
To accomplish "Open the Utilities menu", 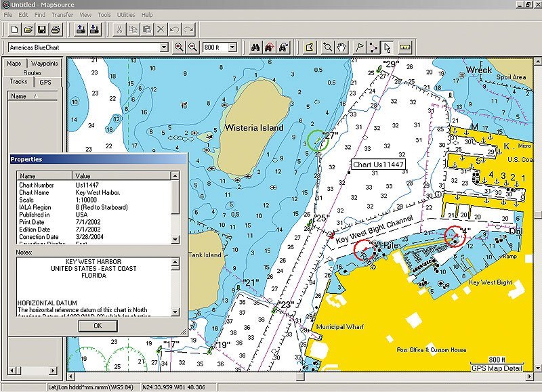I will pos(126,14).
